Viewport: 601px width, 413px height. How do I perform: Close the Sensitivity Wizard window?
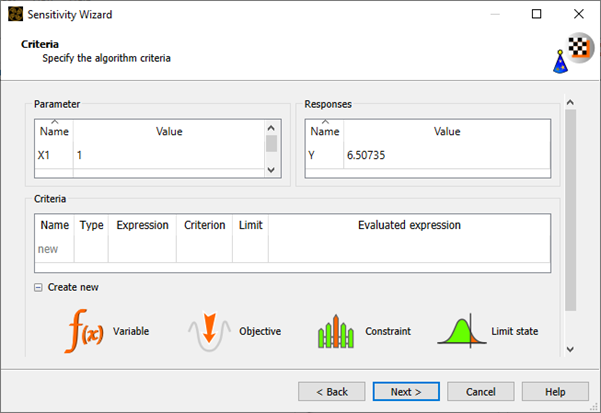pyautogui.click(x=579, y=14)
